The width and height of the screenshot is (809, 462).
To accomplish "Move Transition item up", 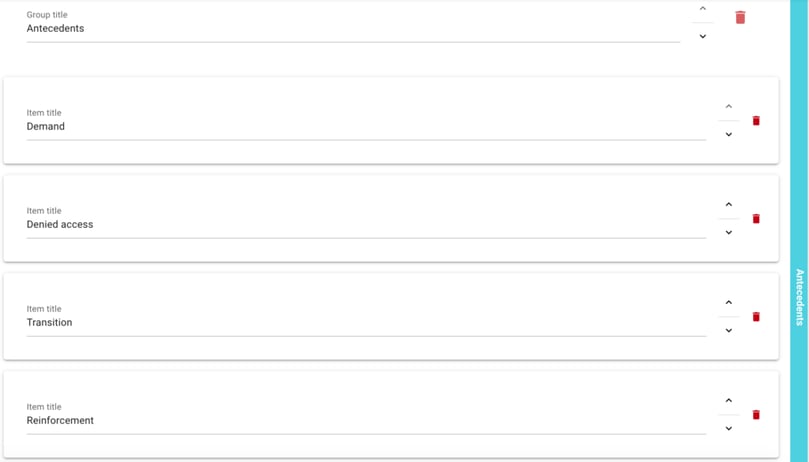I will [729, 303].
